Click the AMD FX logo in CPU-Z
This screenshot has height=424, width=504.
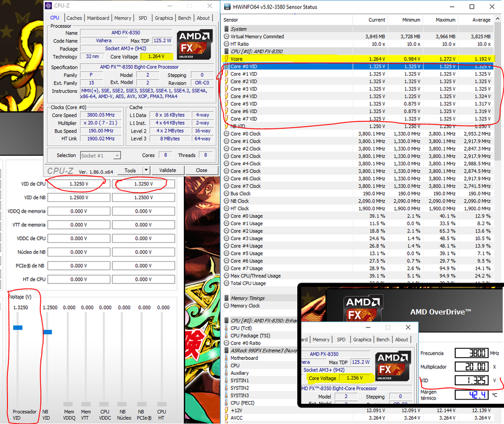point(194,45)
